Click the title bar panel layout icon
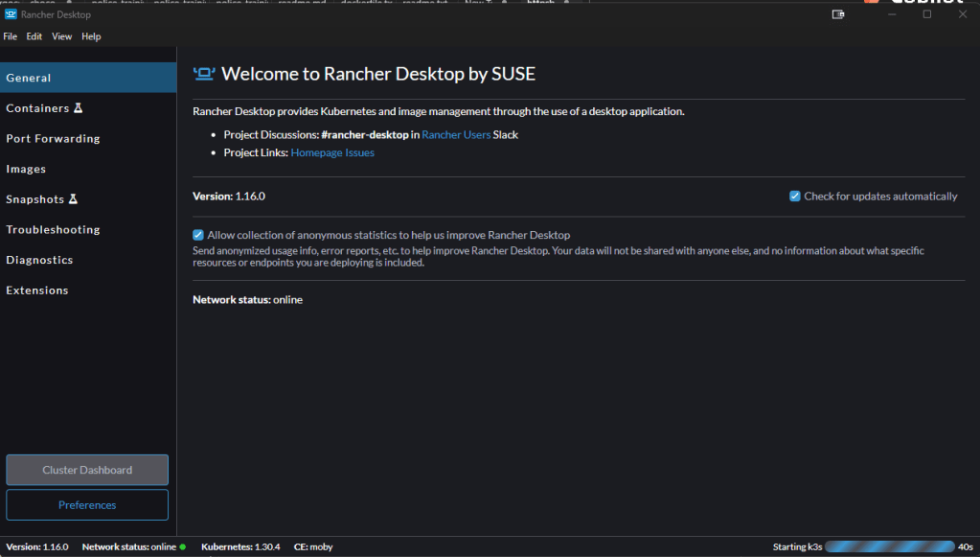Image resolution: width=980 pixels, height=557 pixels. tap(838, 14)
